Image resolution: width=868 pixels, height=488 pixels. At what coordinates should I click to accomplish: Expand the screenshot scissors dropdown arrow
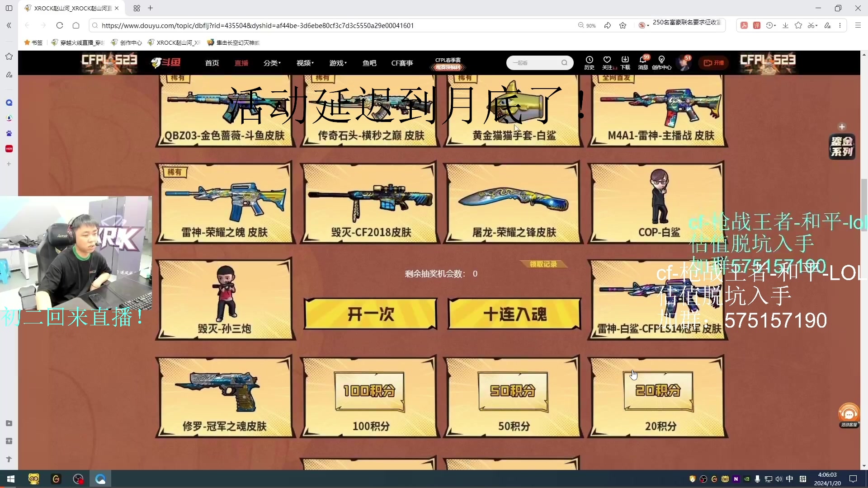point(817,26)
